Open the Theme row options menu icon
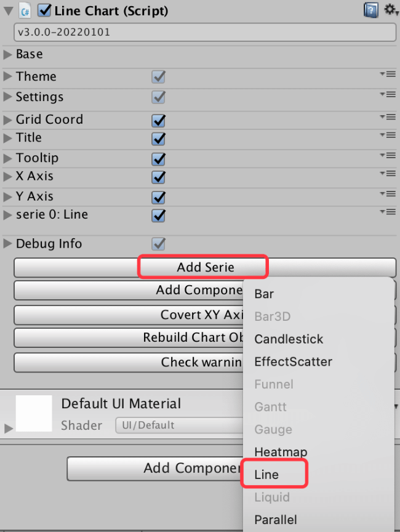Image resolution: width=400 pixels, height=532 pixels. point(387,75)
